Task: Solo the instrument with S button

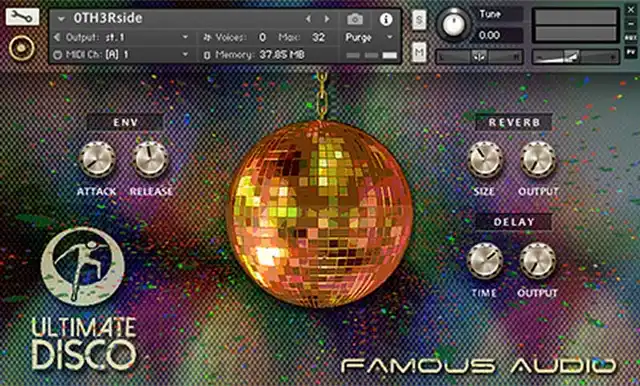Action: click(419, 19)
